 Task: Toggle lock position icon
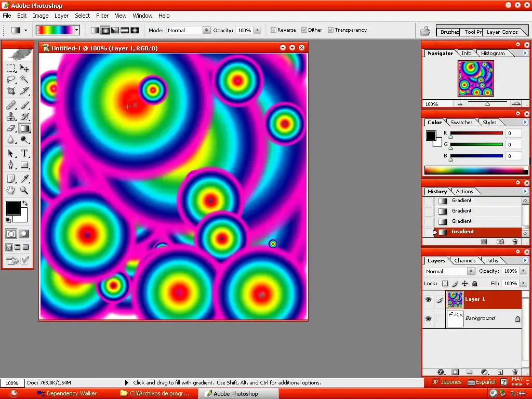click(x=464, y=283)
